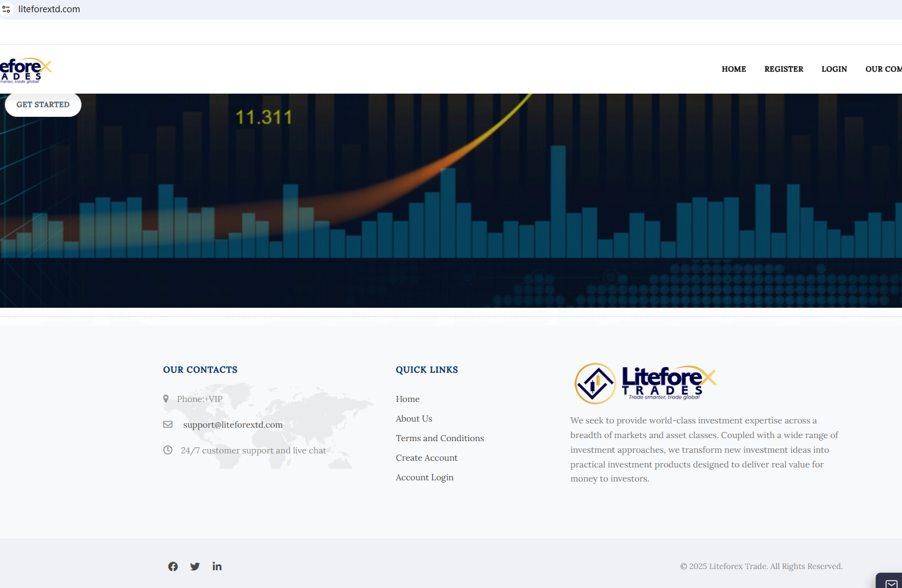
Task: Click the site info icon in address bar
Action: point(6,9)
